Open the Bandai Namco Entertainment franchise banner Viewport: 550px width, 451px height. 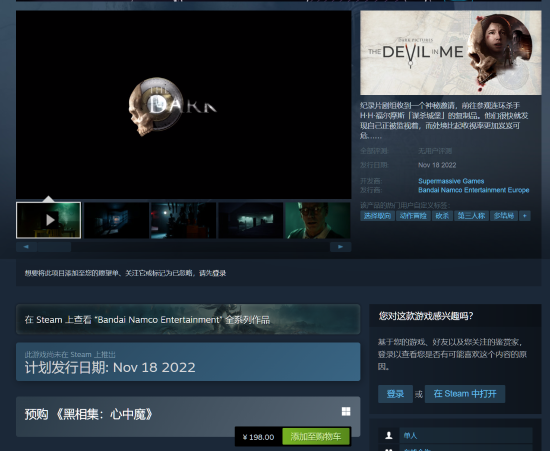(x=188, y=319)
